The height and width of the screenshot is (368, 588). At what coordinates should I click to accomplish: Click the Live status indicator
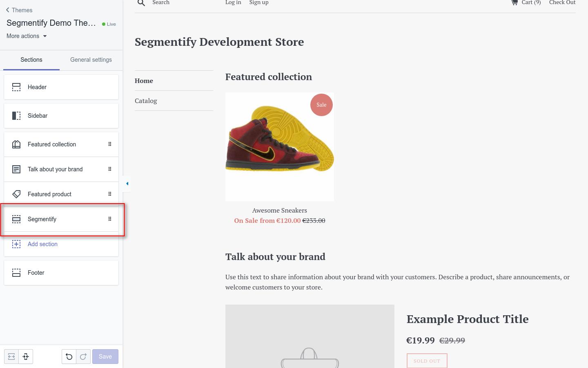(109, 24)
